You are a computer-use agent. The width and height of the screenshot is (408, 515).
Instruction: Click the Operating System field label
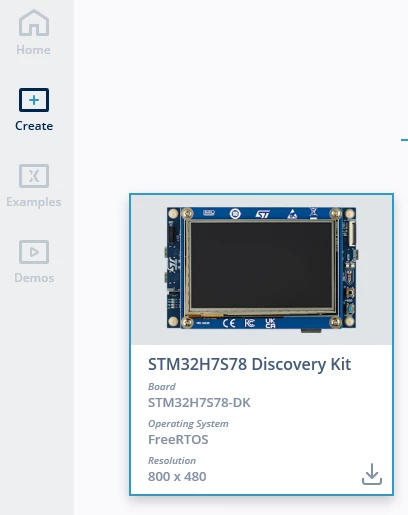pos(188,424)
